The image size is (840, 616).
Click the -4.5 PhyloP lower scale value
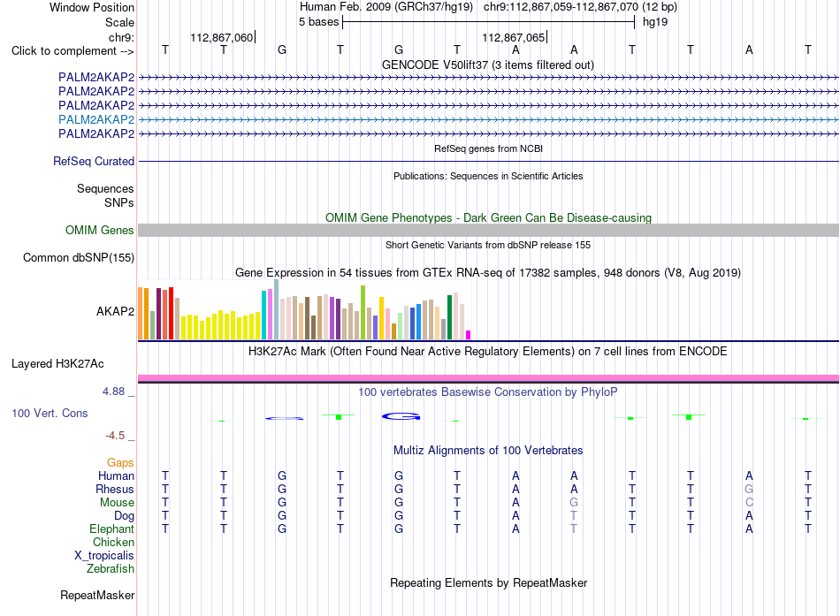115,436
